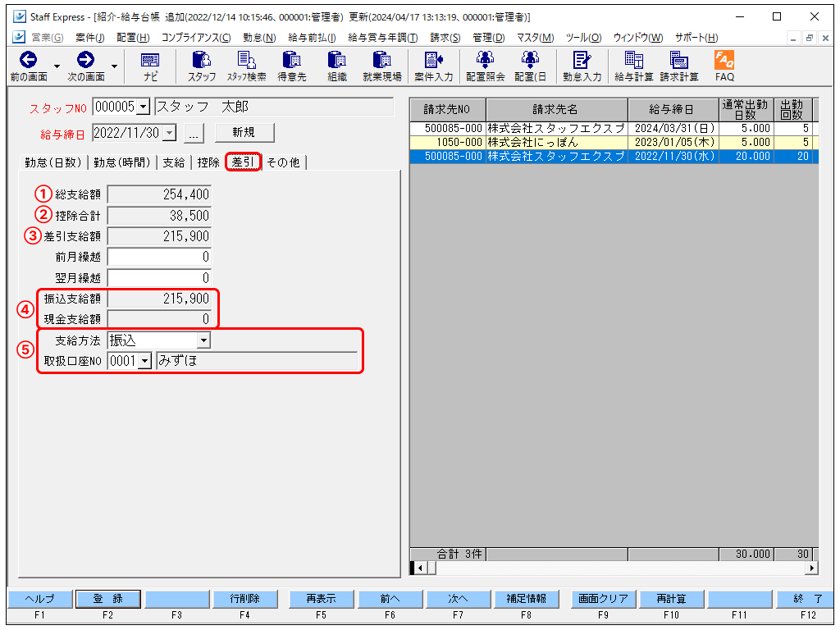
Task: Open the 給与賞与年調 menu
Action: click(x=382, y=38)
